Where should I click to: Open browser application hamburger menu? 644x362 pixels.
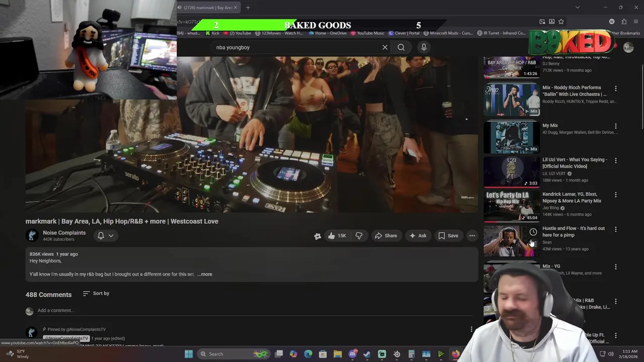click(x=636, y=22)
